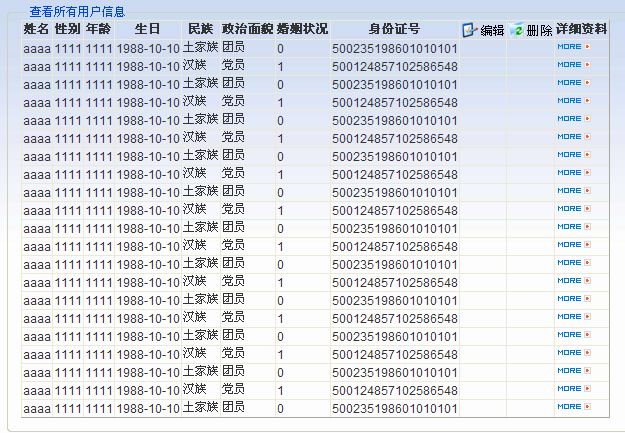The width and height of the screenshot is (625, 433).
Task: Click the 删除 delete icon in header
Action: tap(516, 30)
